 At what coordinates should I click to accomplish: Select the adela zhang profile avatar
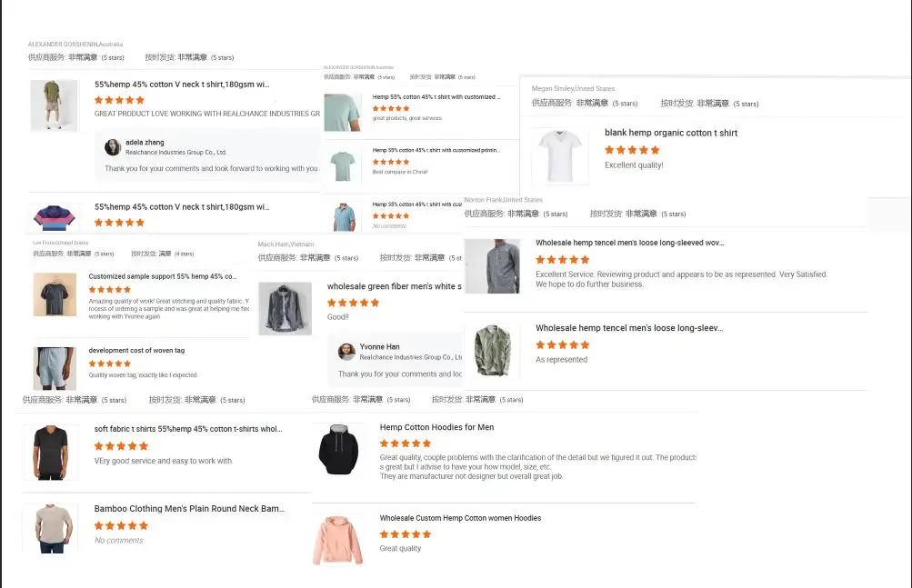tap(113, 147)
